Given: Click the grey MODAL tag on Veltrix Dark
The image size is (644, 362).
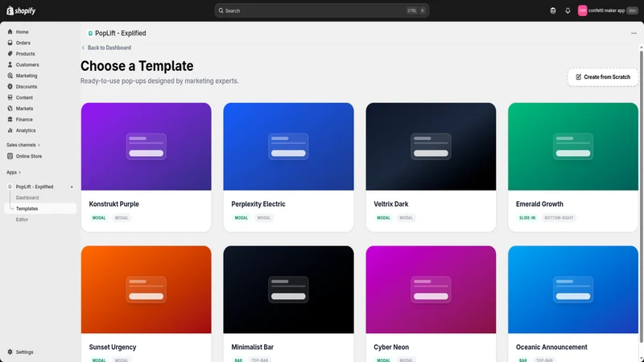Looking at the screenshot, I should [407, 218].
